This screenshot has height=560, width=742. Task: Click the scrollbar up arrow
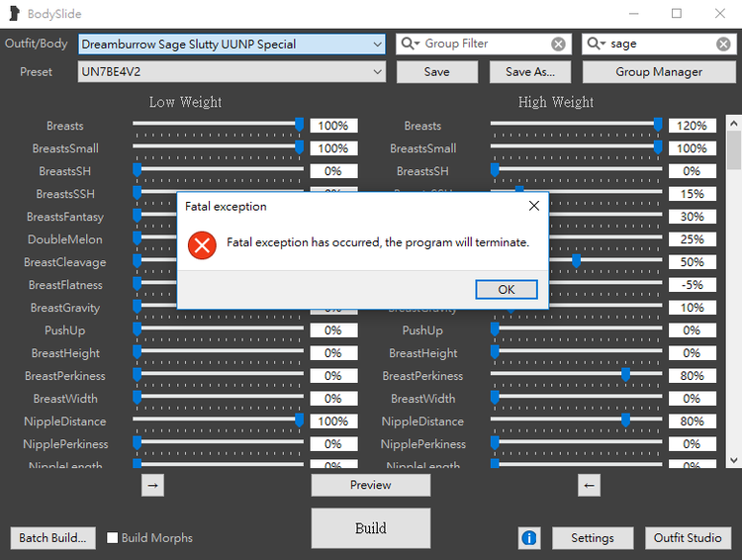coord(733,123)
